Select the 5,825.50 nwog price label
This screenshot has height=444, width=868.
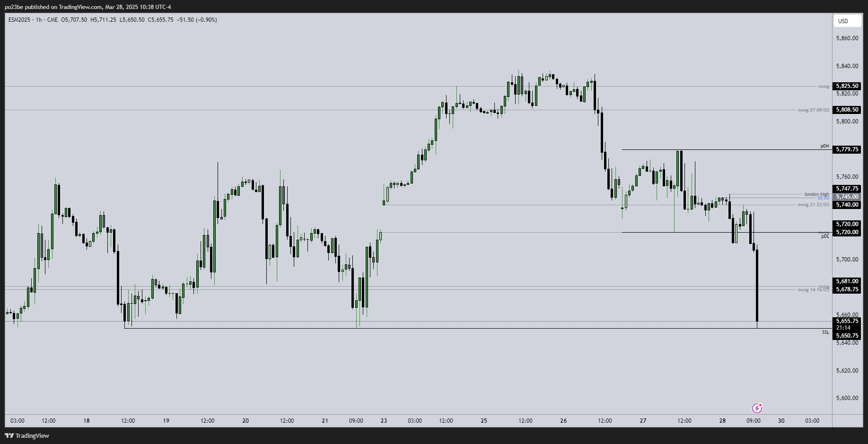point(847,86)
